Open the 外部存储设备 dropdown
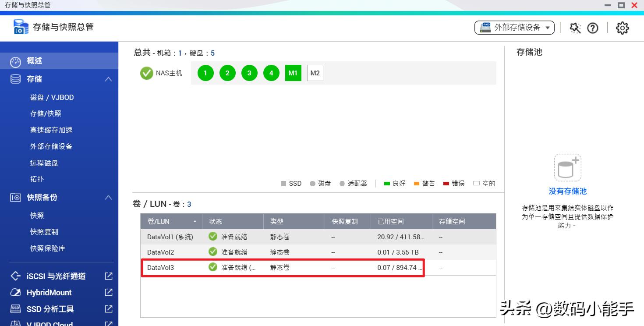Screen dimensions: 644x326 [x=514, y=27]
